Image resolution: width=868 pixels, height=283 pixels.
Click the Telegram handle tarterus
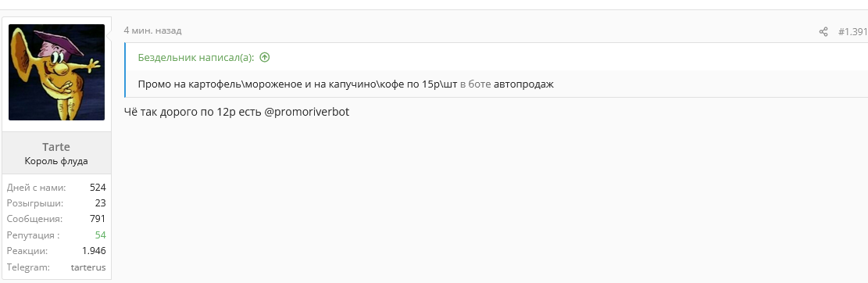[88, 267]
